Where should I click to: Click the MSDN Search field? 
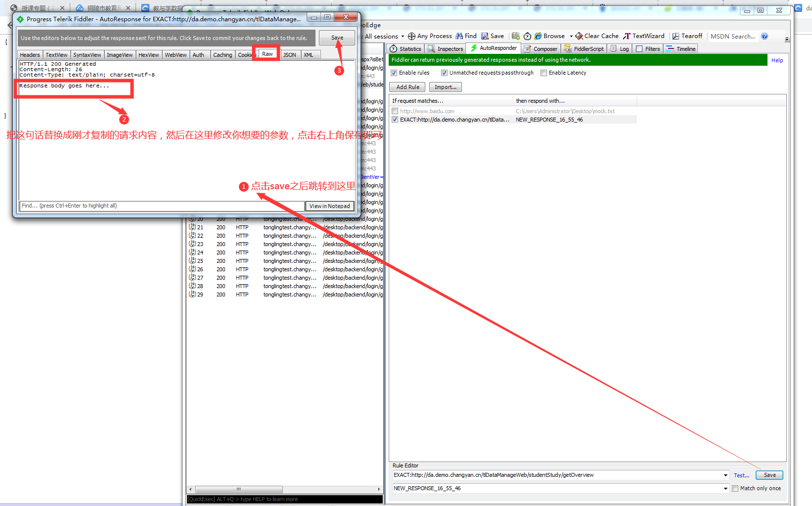tap(733, 36)
